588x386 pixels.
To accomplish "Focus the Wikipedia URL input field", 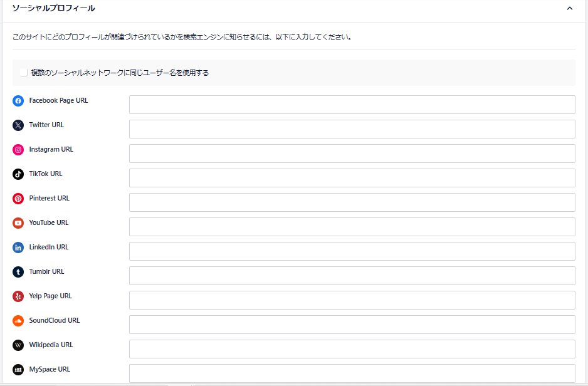I will point(352,349).
